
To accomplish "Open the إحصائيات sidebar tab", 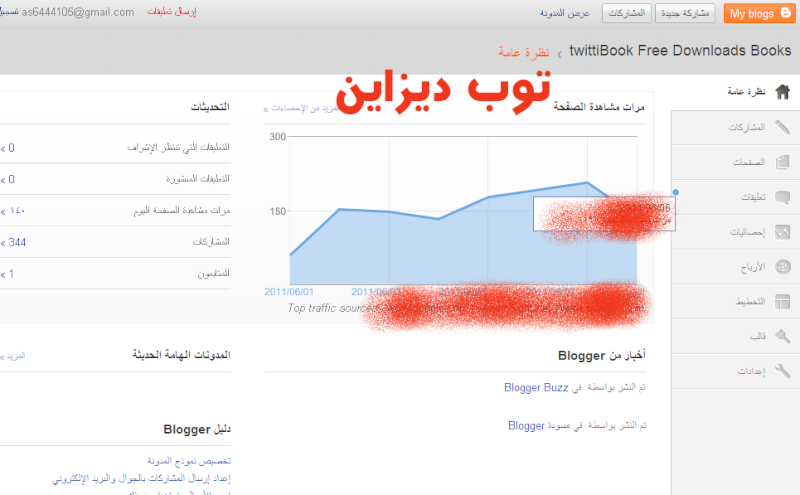I will [735, 232].
